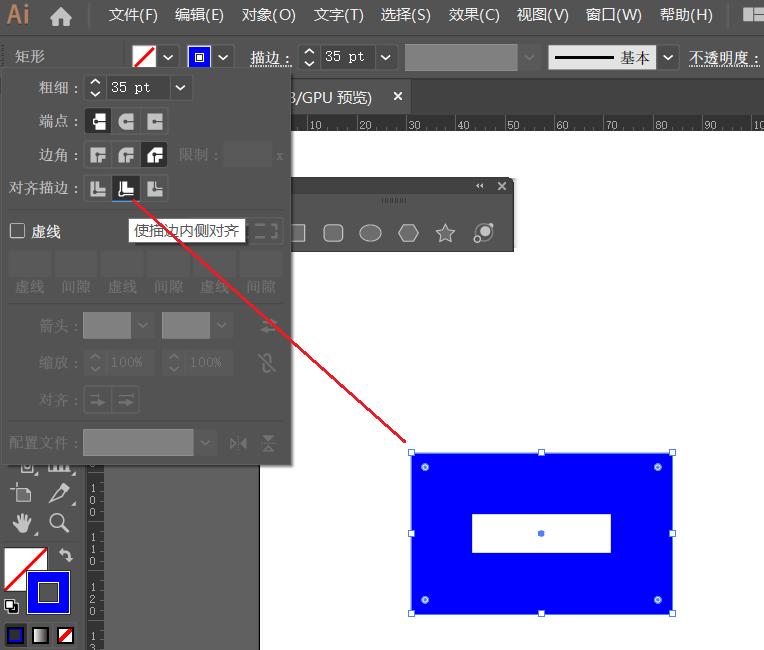
Task: Open the 帮助(H) menu
Action: coord(686,15)
